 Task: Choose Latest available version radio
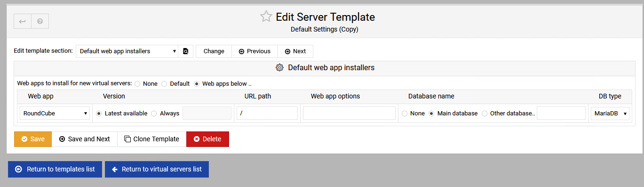coord(99,114)
